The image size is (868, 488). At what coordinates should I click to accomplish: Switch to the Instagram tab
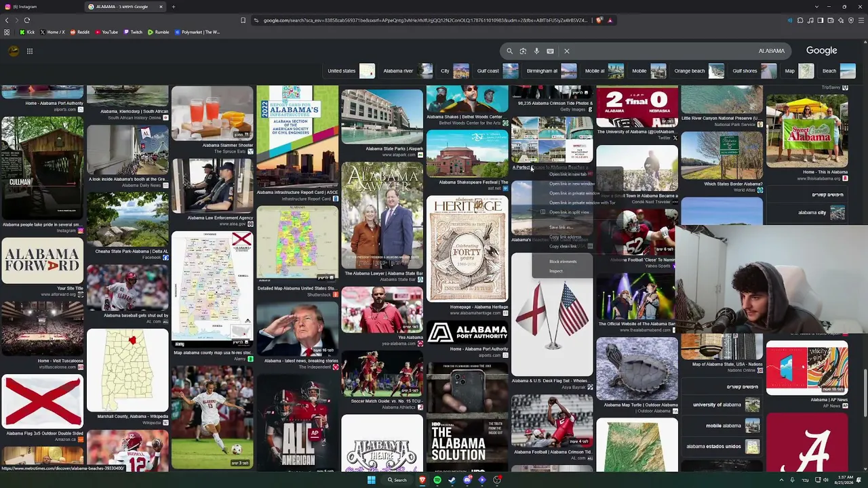(x=42, y=7)
